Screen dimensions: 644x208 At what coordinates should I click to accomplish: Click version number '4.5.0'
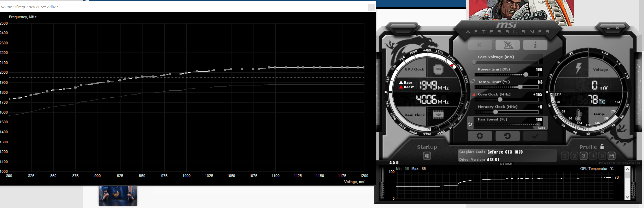[394, 163]
